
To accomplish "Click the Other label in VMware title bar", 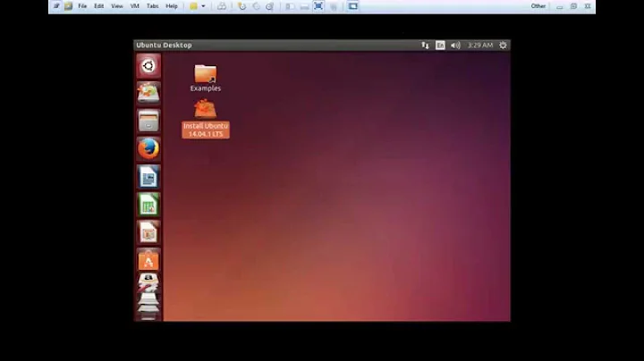I will tap(538, 6).
